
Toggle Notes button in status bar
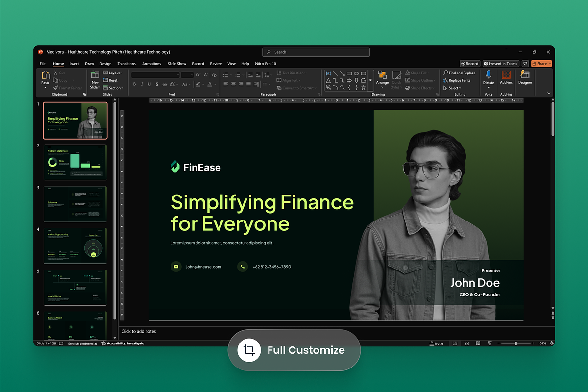coord(436,343)
